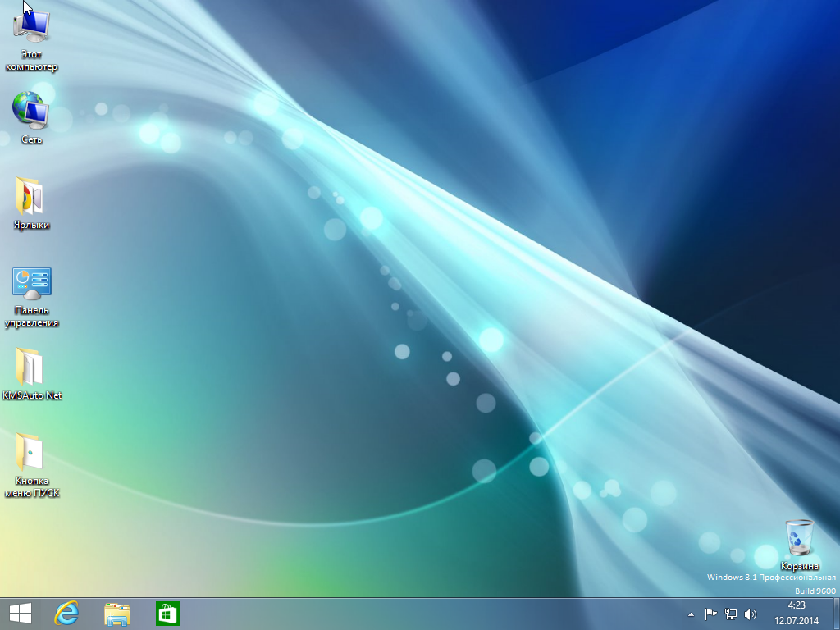840x630 pixels.
Task: Click the network status tray icon
Action: point(730,614)
